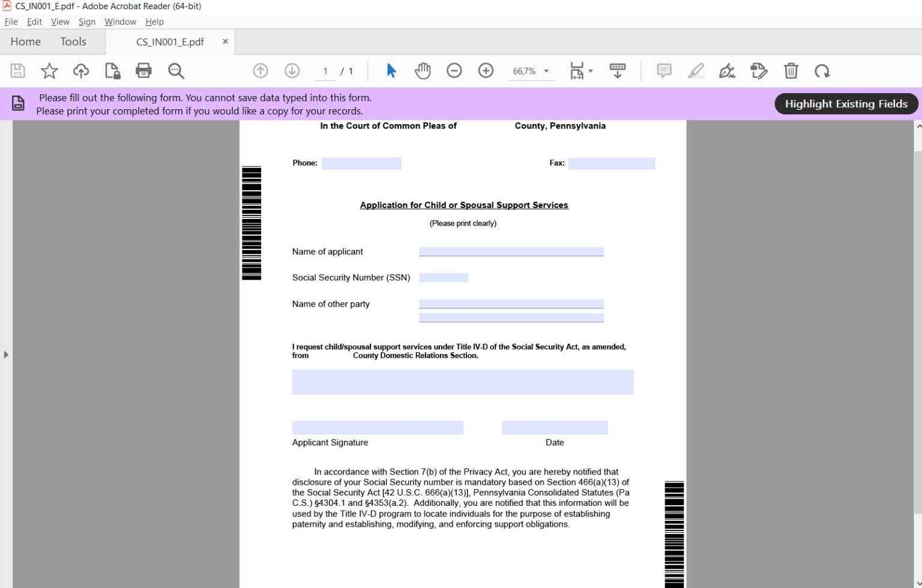Click the Phone input field
This screenshot has width=922, height=588.
[x=361, y=163]
